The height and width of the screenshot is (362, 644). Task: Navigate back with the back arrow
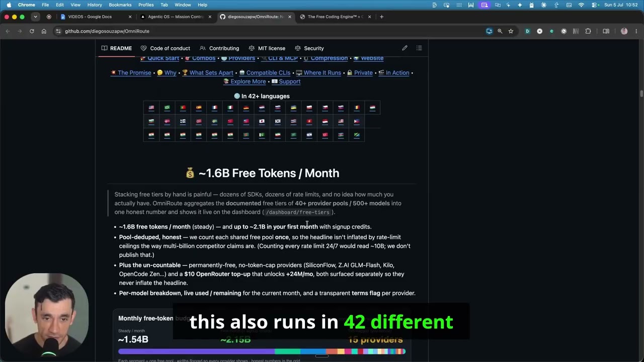click(8, 31)
